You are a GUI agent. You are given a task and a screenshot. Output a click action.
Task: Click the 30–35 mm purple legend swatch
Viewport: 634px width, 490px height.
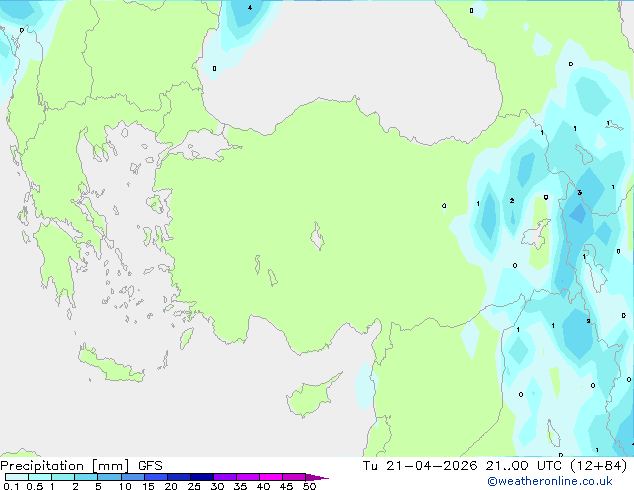click(225, 477)
